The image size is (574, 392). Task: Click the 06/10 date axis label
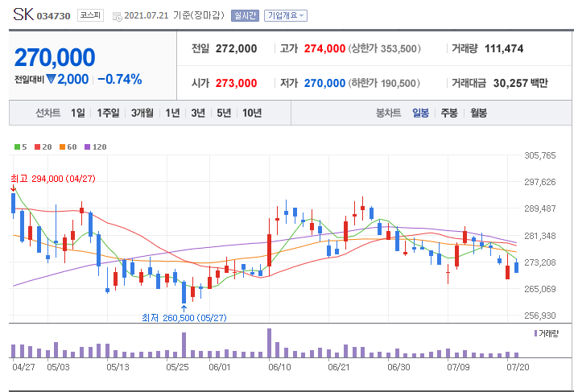(279, 367)
